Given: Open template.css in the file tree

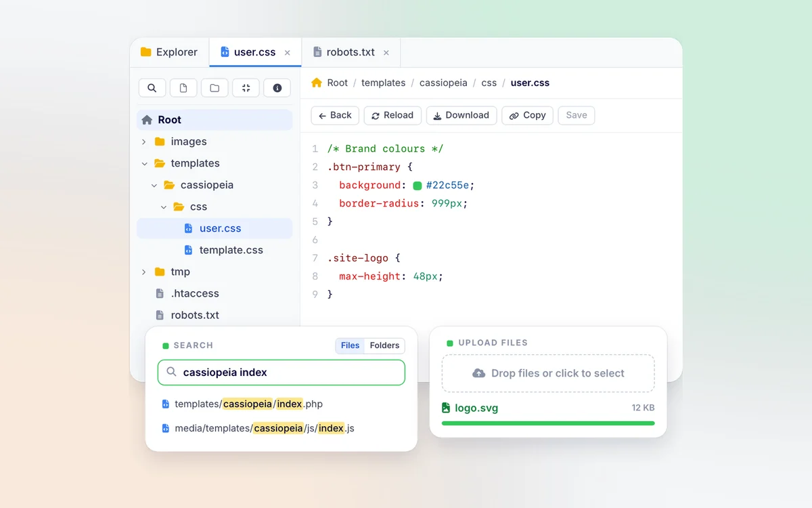Looking at the screenshot, I should click(215, 250).
